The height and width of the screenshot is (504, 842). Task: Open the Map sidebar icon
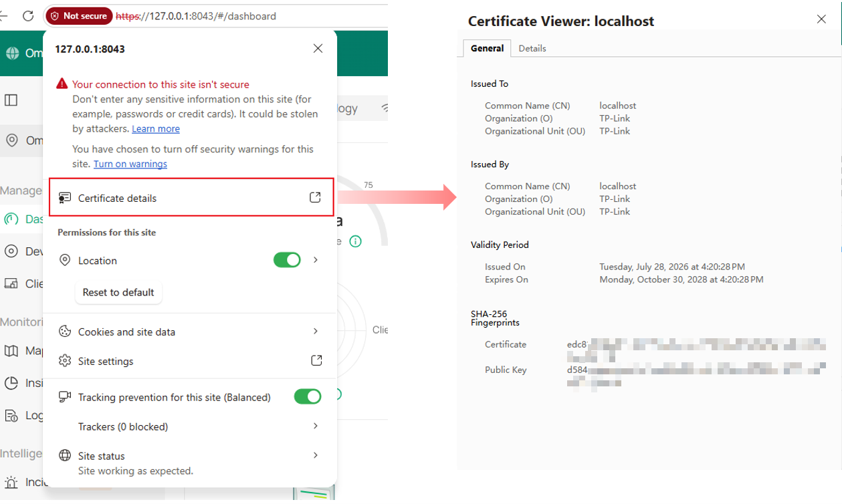pyautogui.click(x=11, y=351)
